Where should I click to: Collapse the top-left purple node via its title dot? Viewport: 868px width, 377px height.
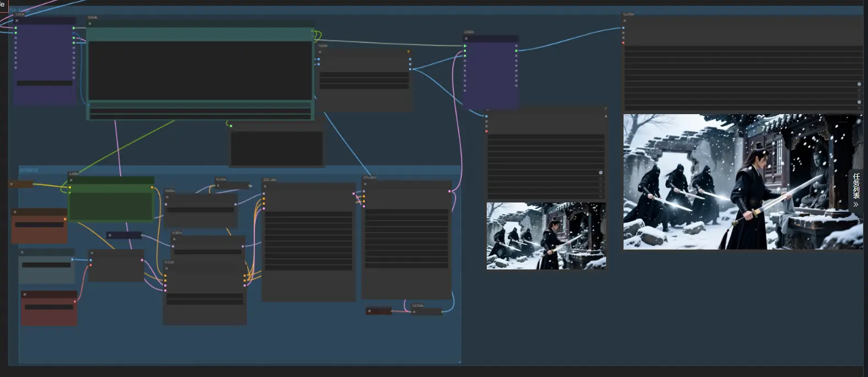coord(17,20)
